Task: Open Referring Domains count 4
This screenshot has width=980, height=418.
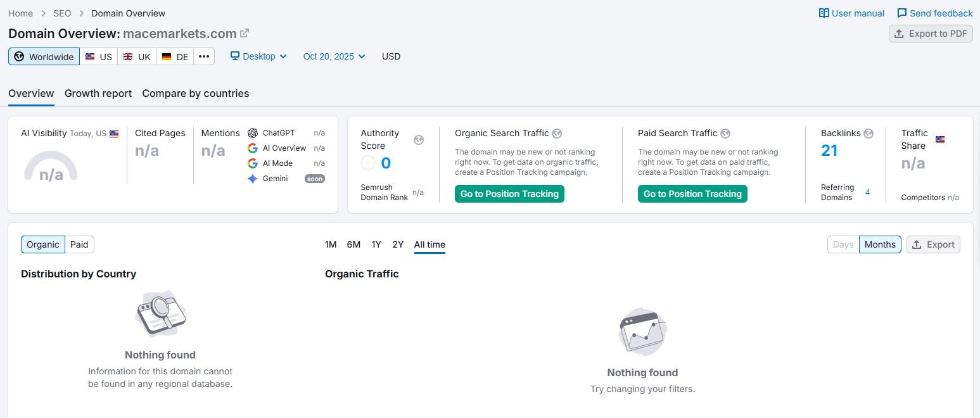Action: 867,193
